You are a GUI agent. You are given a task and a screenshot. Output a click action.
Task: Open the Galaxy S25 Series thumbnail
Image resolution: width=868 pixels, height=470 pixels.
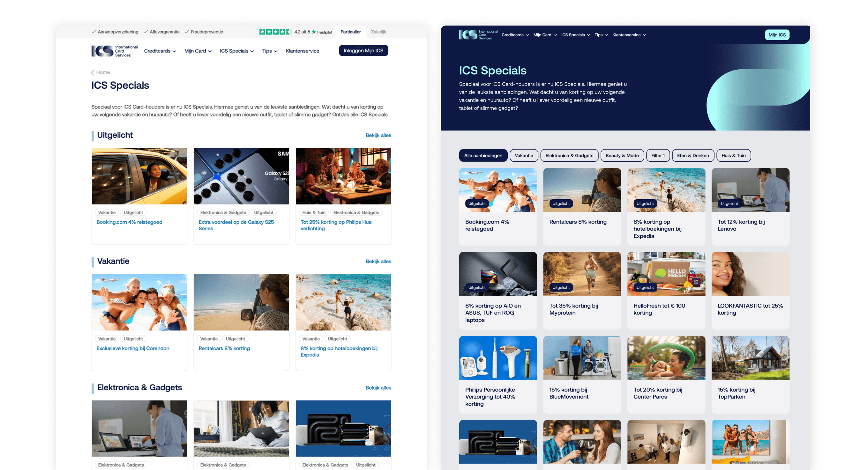click(x=241, y=176)
